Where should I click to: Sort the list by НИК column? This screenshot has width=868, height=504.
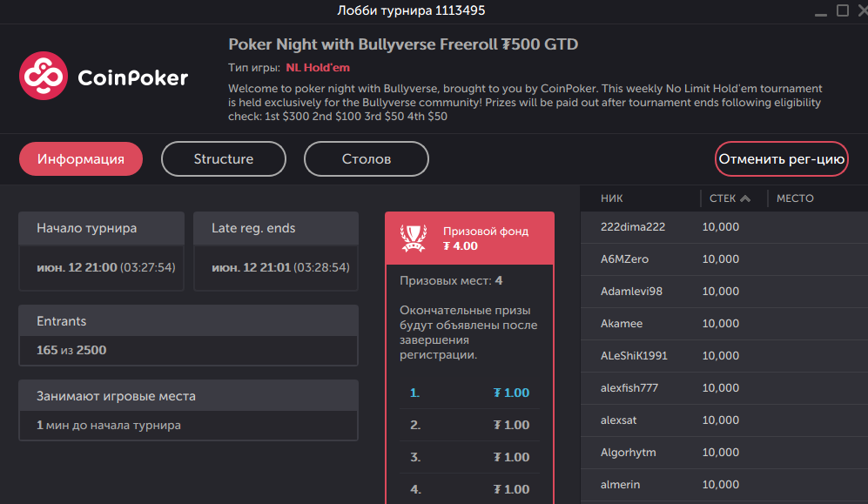[x=612, y=198]
